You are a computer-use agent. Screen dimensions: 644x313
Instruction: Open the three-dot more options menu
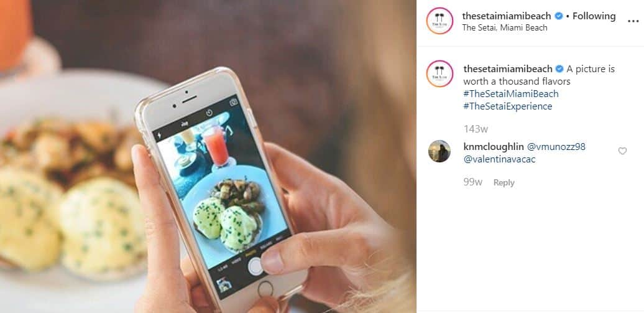coord(633,21)
